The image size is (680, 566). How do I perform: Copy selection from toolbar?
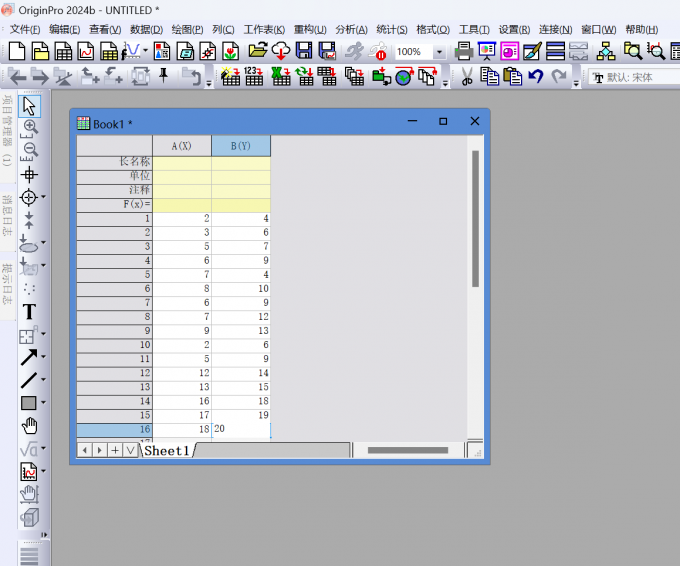[490, 77]
